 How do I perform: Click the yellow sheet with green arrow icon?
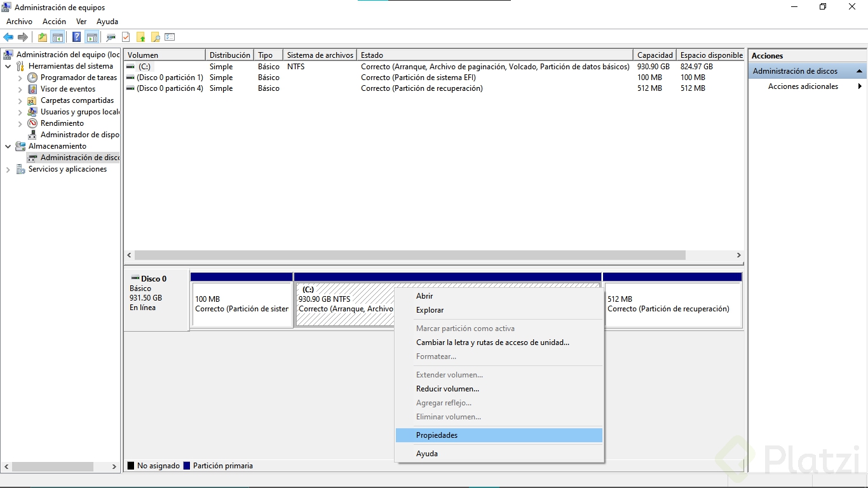click(x=140, y=37)
